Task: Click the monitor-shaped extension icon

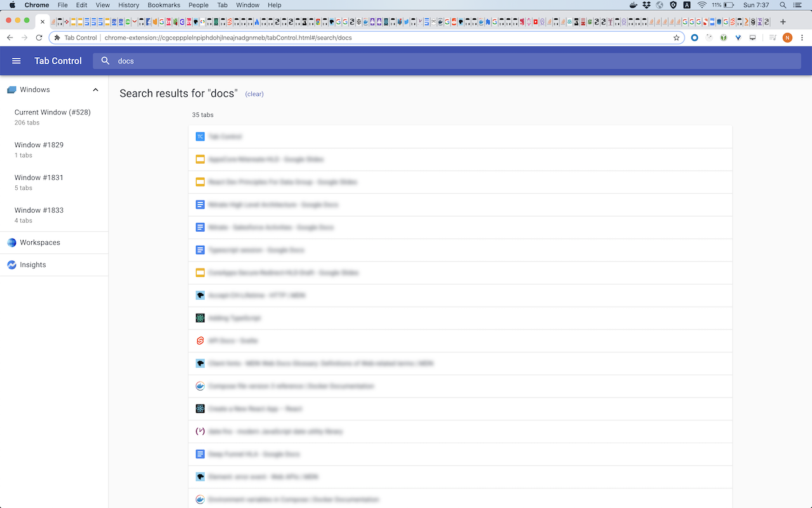Action: pyautogui.click(x=753, y=37)
